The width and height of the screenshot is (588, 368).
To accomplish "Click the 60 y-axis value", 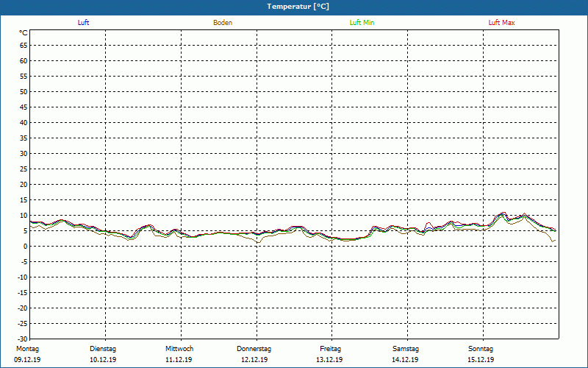I will tap(24, 60).
